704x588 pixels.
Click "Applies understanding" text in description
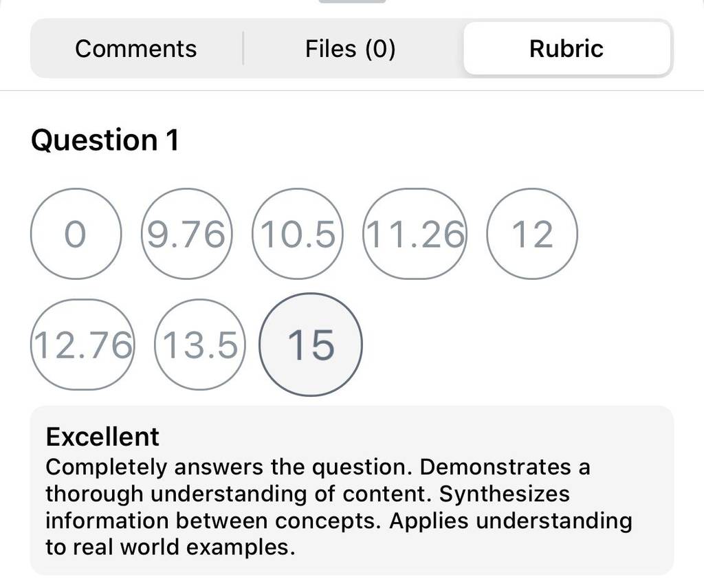[511, 521]
